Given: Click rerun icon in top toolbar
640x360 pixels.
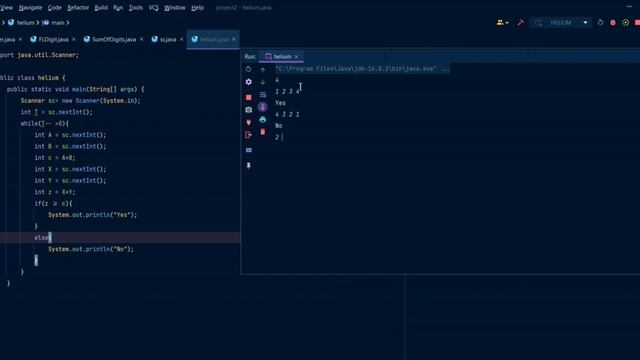Looking at the screenshot, I should (x=600, y=22).
